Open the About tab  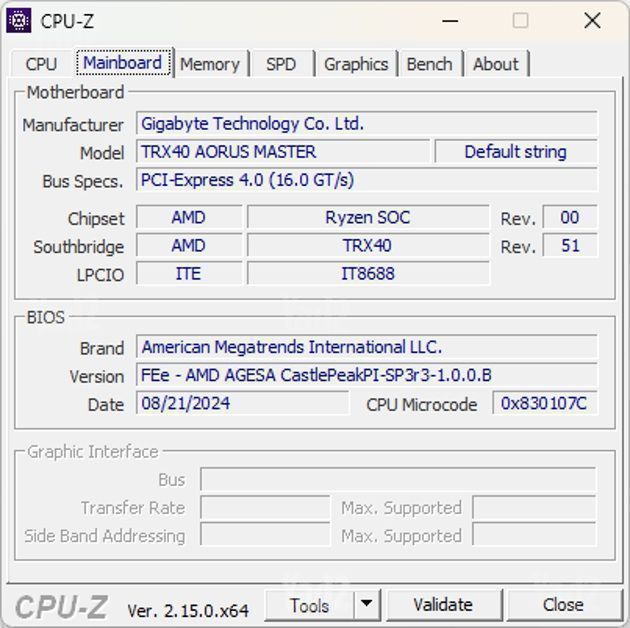(x=496, y=64)
